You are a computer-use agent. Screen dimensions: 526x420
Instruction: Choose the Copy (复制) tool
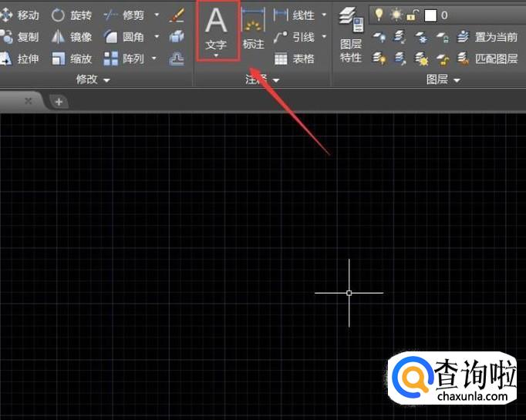[19, 37]
